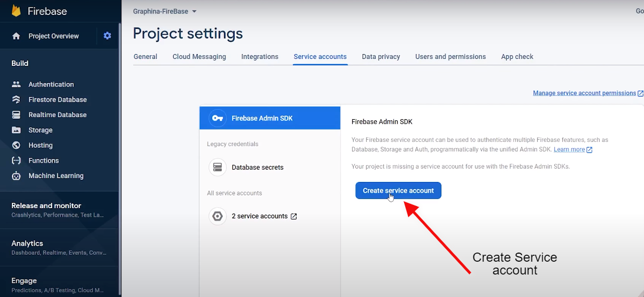
Task: Click the Create service account button
Action: pos(398,191)
